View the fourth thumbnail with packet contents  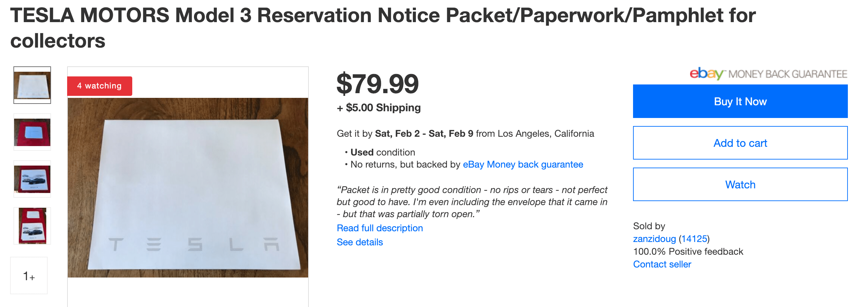tap(32, 226)
